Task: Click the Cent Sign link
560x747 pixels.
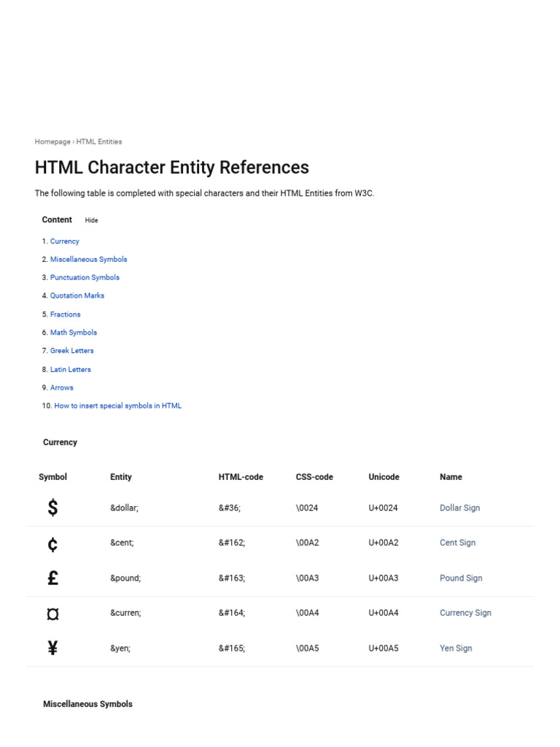Action: click(458, 543)
